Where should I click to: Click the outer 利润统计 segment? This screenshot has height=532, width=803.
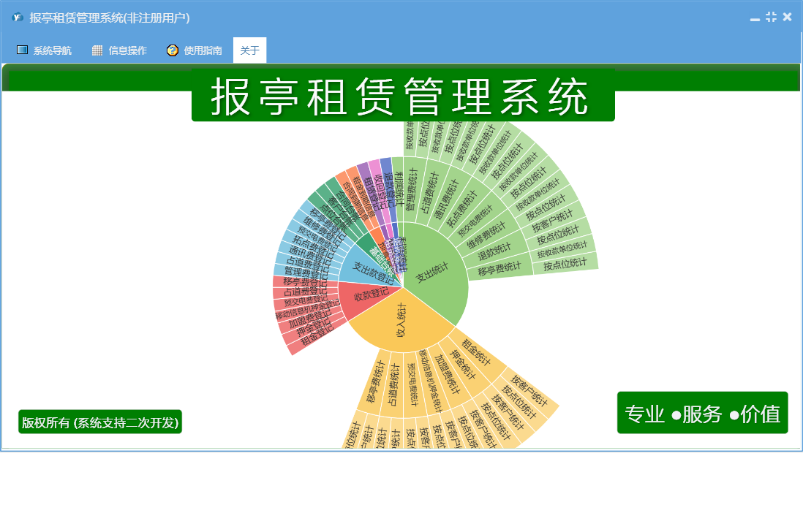(x=399, y=189)
